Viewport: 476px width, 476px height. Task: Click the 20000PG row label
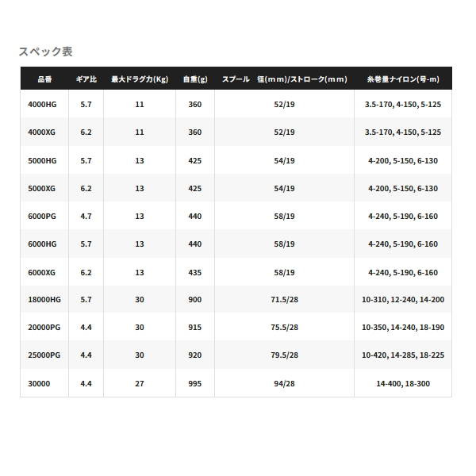click(44, 328)
